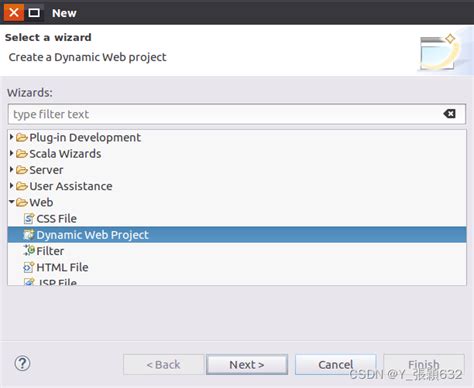Click the Server folder icon
The width and height of the screenshot is (474, 388).
point(22,170)
